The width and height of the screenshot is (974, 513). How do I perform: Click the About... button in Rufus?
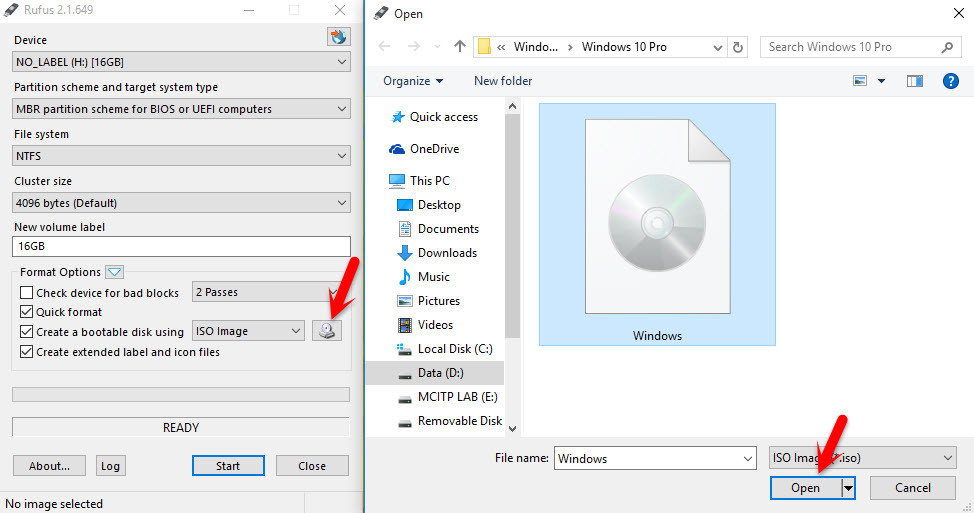point(49,466)
